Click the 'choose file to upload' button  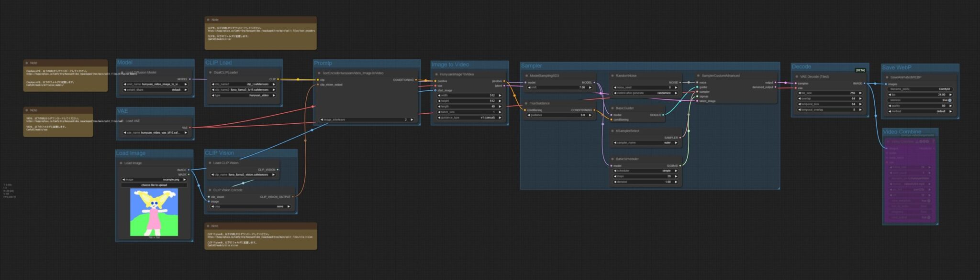coord(154,185)
